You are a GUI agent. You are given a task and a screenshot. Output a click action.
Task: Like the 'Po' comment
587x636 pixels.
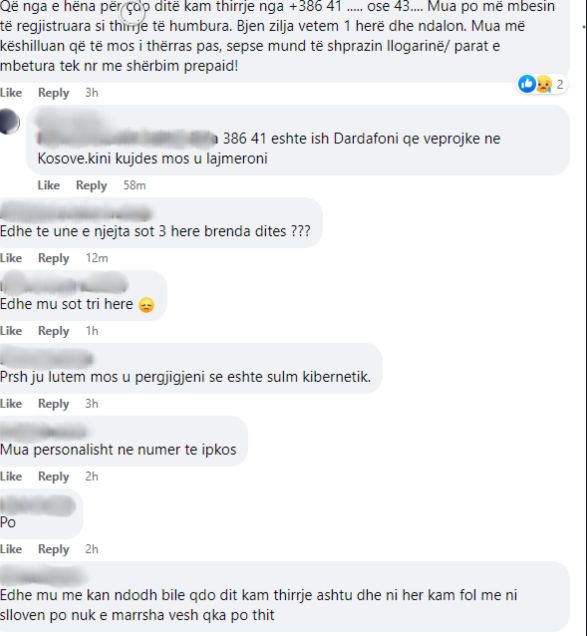[x=11, y=549]
